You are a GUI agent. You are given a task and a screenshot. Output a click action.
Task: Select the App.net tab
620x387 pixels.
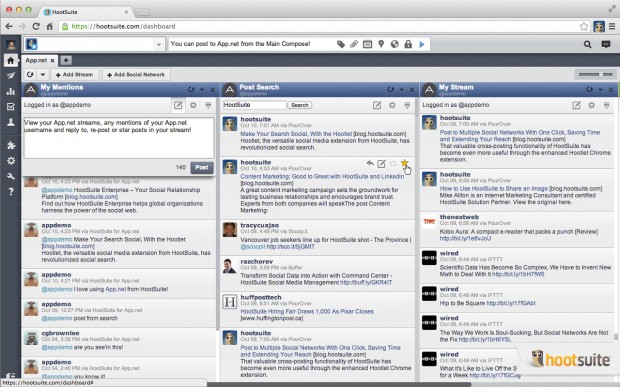(36, 60)
